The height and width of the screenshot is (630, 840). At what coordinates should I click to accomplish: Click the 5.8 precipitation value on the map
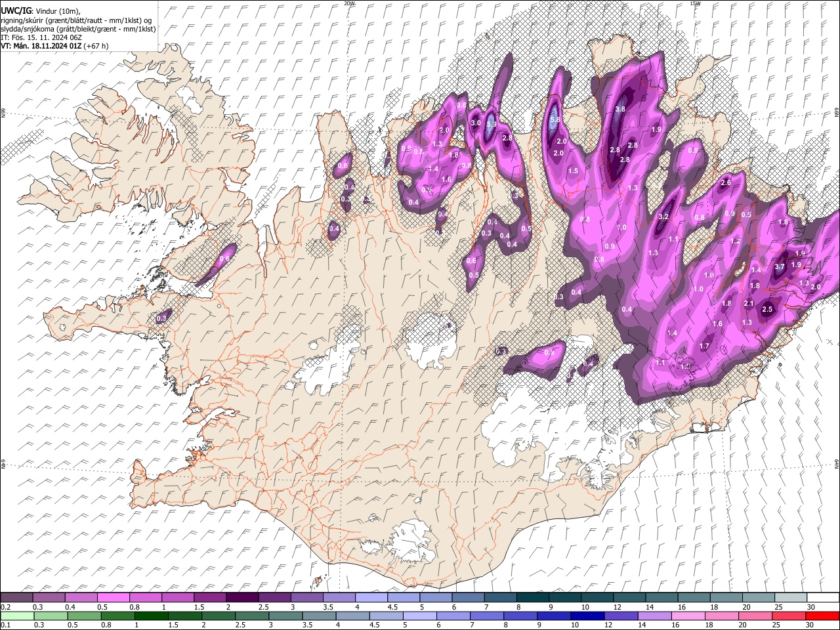pos(555,119)
